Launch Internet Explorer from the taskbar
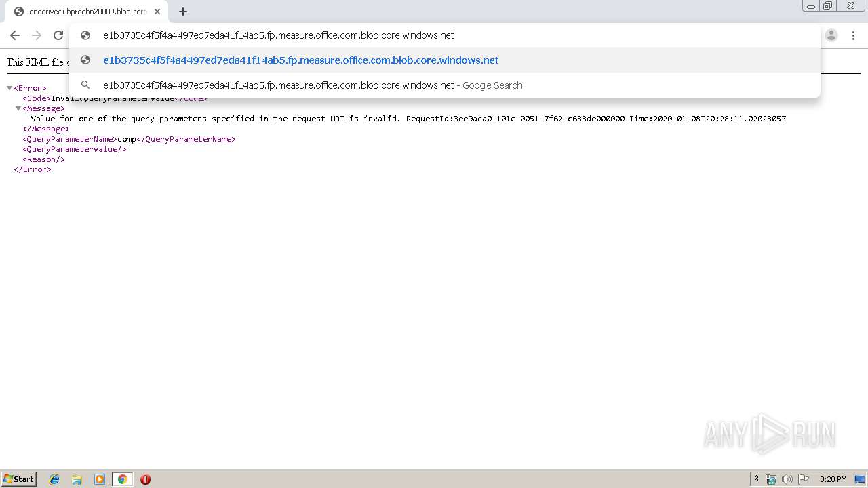This screenshot has height=488, width=868. click(54, 479)
